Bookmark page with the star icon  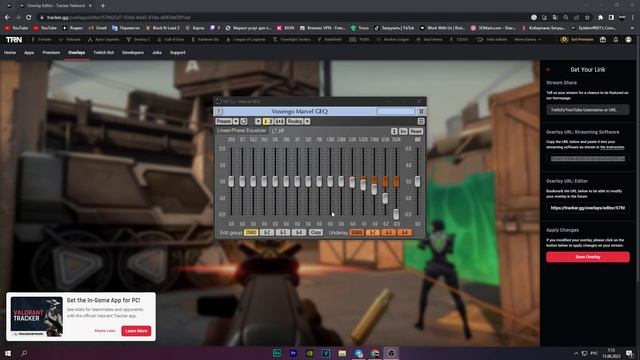pyautogui.click(x=587, y=18)
